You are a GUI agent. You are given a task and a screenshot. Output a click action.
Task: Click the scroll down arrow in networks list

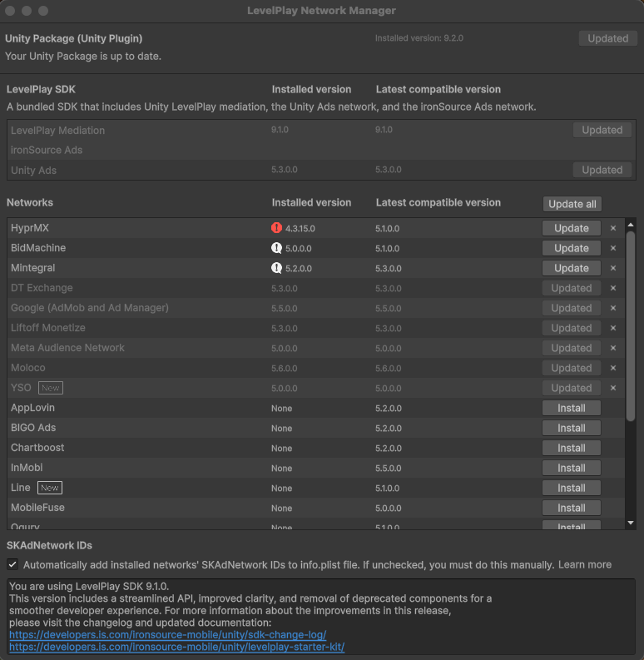point(631,522)
